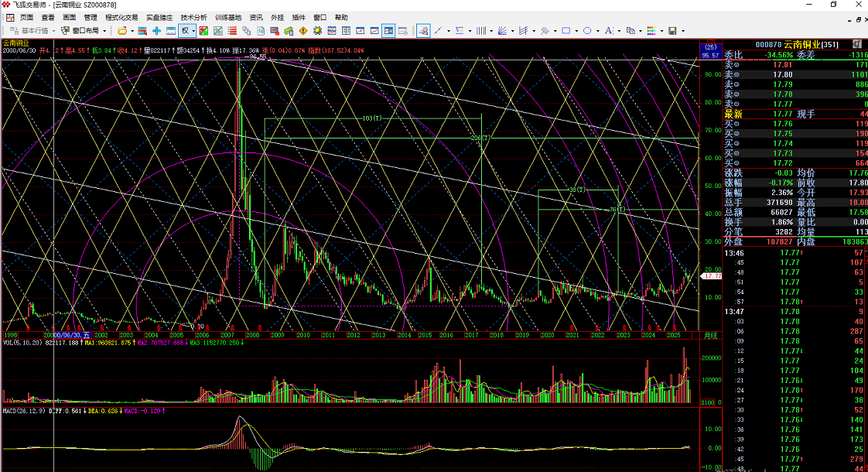Toggle the 月线 period label
The width and height of the screenshot is (868, 472).
(x=710, y=336)
